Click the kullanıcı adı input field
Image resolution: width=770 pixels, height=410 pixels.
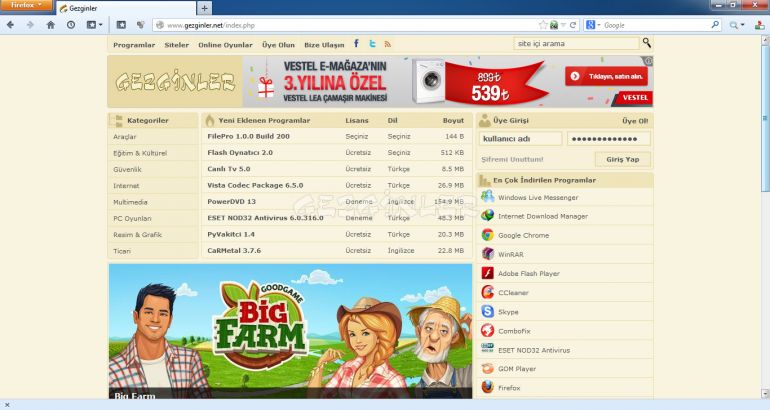pos(521,138)
